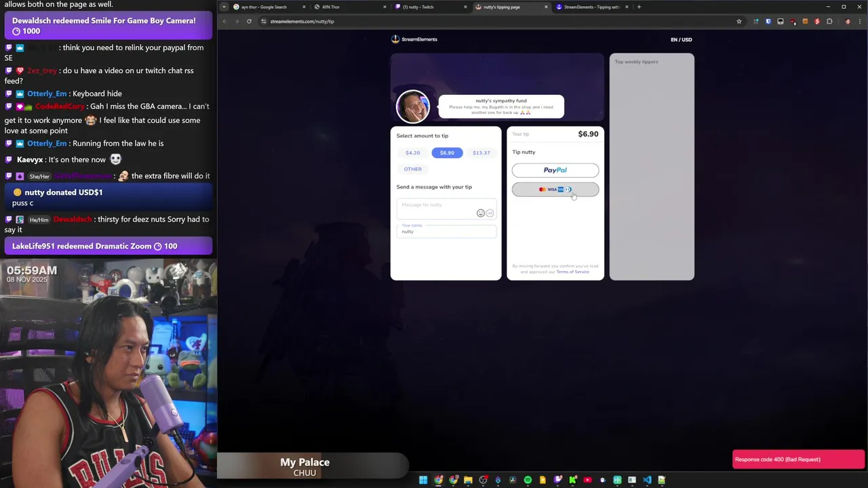This screenshot has height=488, width=868.
Task: Close the 'AYN Thor' tab
Action: (384, 7)
